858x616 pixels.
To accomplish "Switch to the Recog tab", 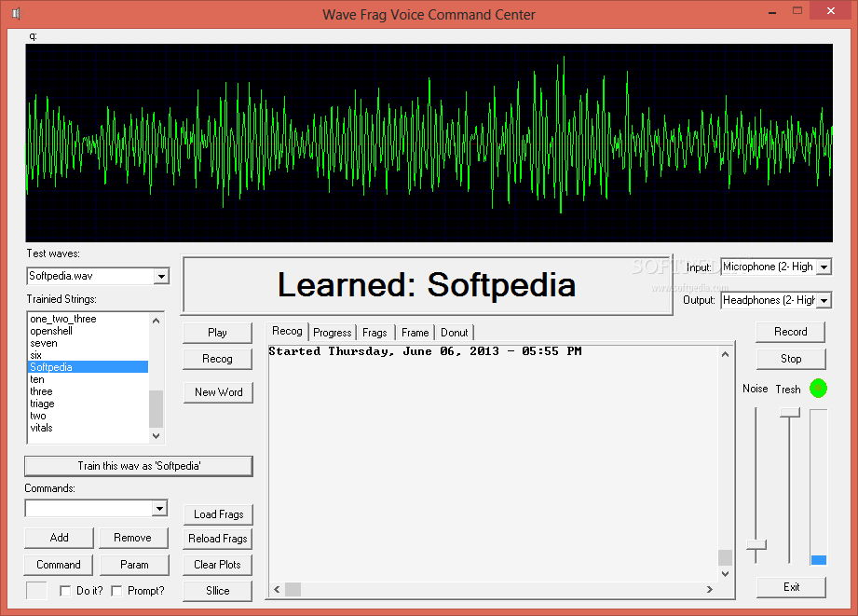I will (287, 331).
